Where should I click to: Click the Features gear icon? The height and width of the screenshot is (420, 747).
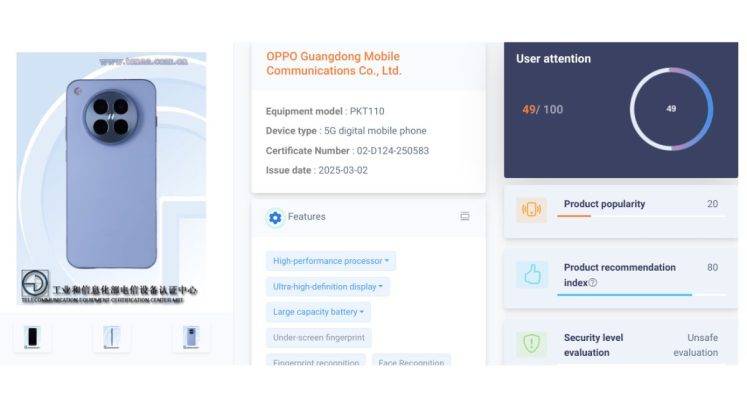pyautogui.click(x=275, y=217)
